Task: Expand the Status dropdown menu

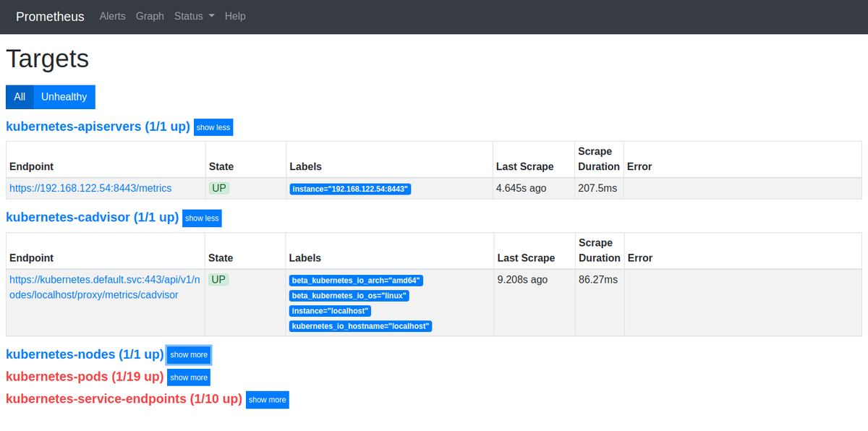Action: coord(195,16)
